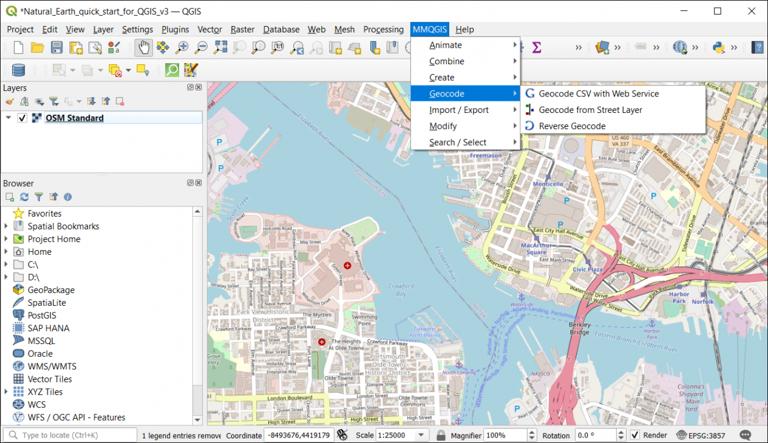The image size is (768, 443).
Task: Open the Style Manager icon
Action: click(x=114, y=48)
